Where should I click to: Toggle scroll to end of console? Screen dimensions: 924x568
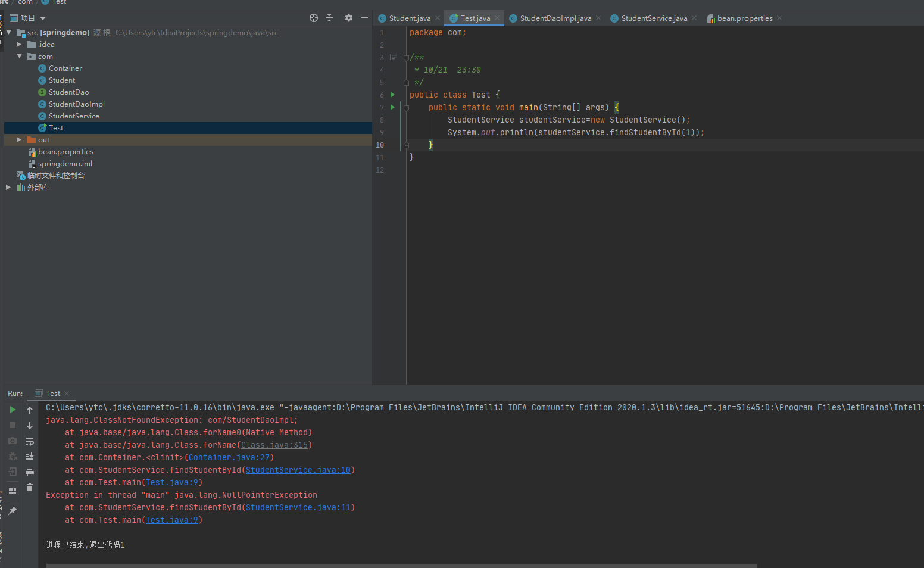(x=30, y=456)
